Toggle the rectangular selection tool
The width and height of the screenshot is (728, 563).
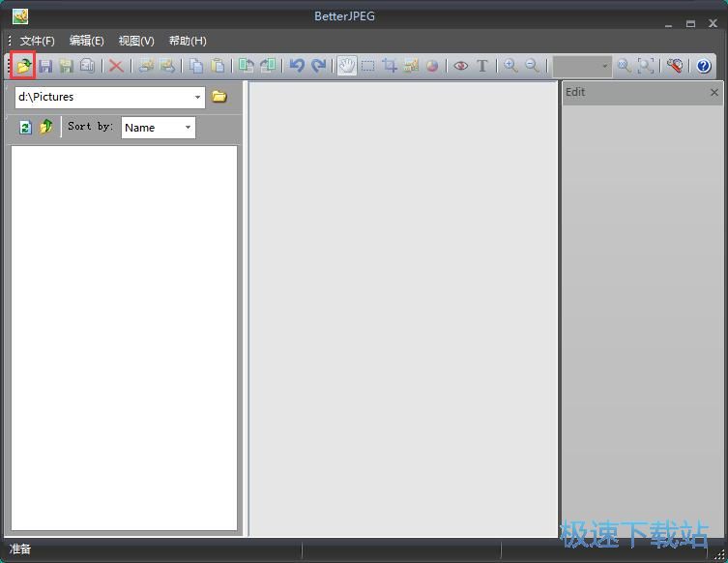(368, 66)
